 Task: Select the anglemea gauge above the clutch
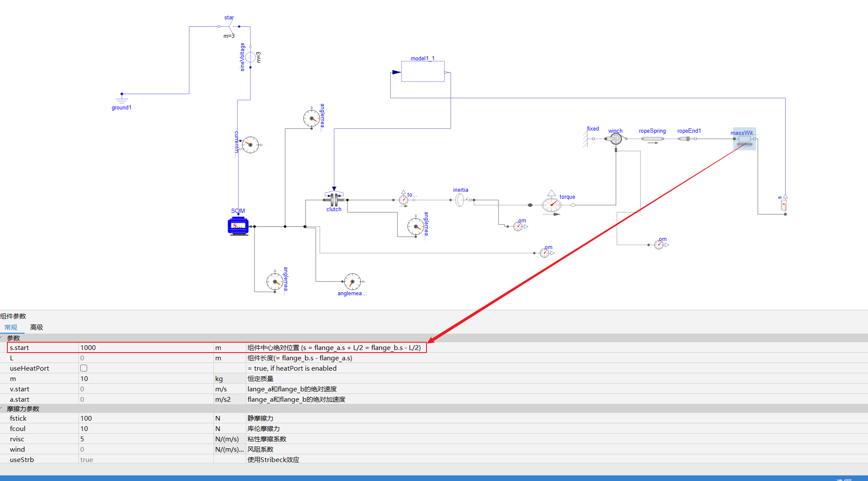coord(311,118)
